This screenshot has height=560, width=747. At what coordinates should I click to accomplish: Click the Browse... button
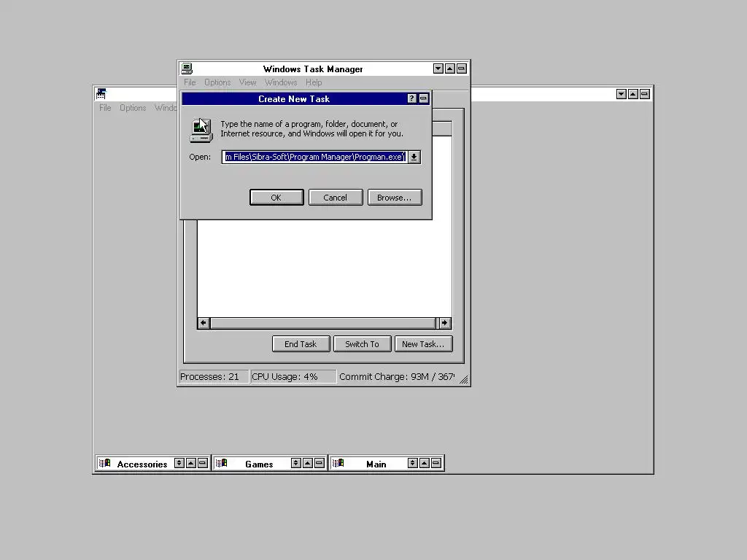[395, 197]
